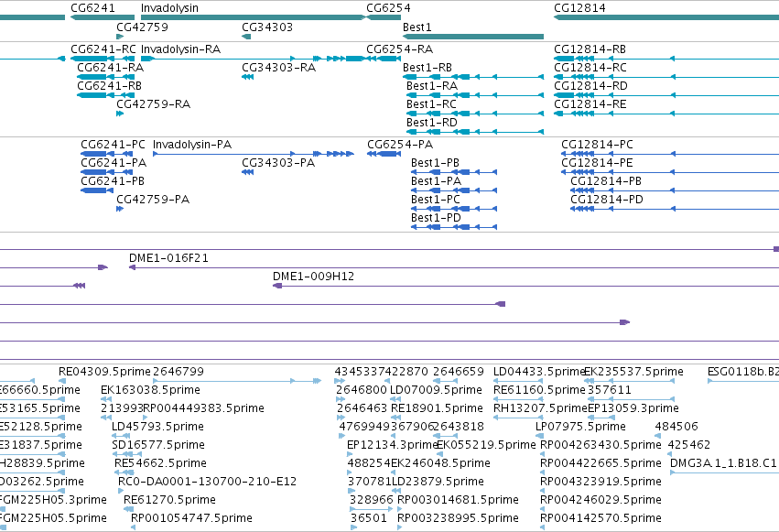Select the Invadolysin gene bar
The height and width of the screenshot is (532, 779).
254,17
